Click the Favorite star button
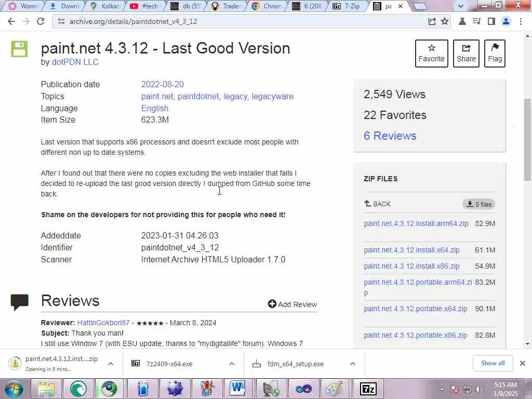Screen dimensions: 532x399 click(432, 54)
